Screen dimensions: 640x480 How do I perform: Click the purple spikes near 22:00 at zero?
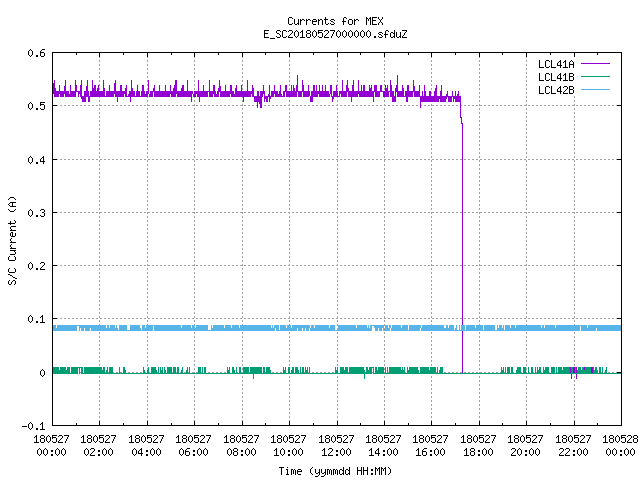click(574, 373)
